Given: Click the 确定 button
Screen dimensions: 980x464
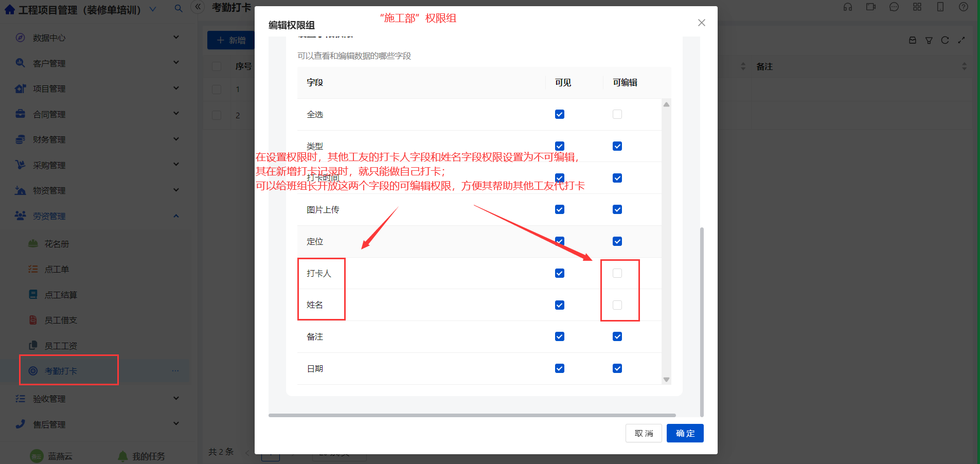Looking at the screenshot, I should coord(685,433).
